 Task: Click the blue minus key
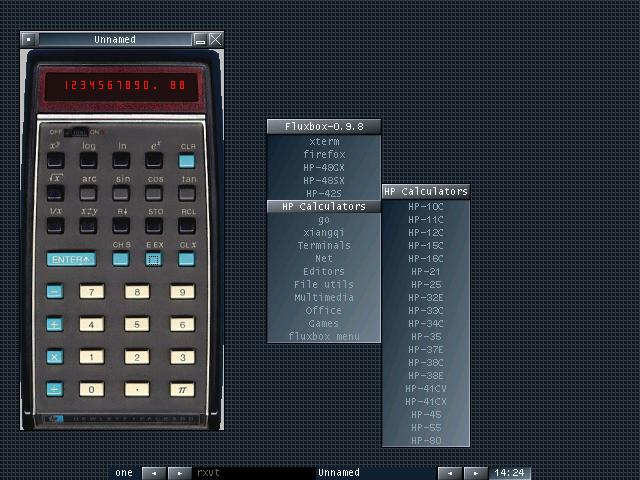[x=55, y=291]
